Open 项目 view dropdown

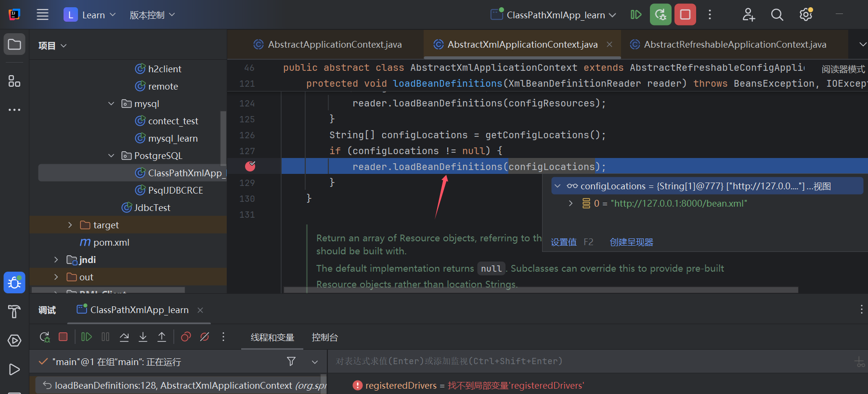[52, 46]
